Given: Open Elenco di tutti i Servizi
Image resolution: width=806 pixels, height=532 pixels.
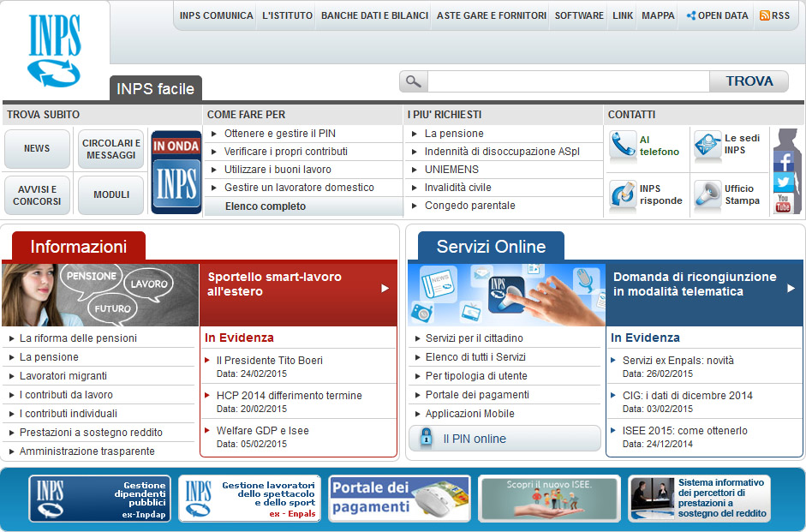Looking at the screenshot, I should click(x=475, y=356).
